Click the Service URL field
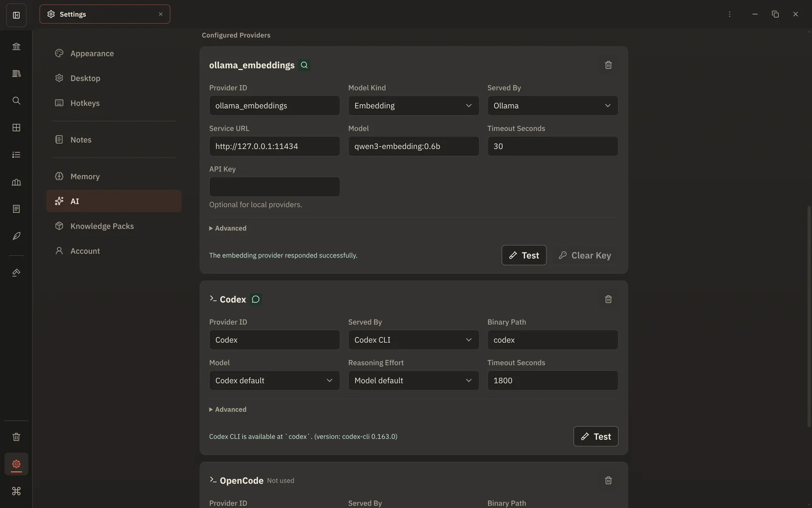 click(x=274, y=146)
